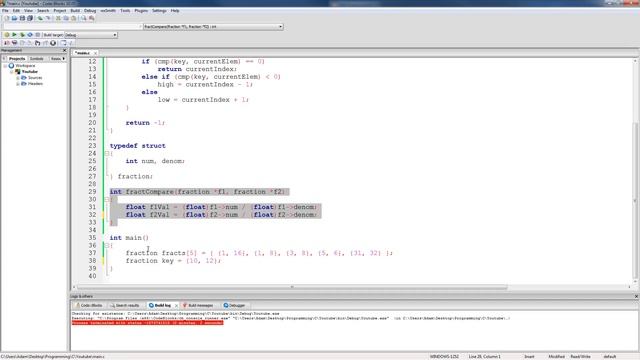Image resolution: width=640 pixels, height=360 pixels.
Task: Click the Cut toolbar icon
Action: tap(58, 18)
